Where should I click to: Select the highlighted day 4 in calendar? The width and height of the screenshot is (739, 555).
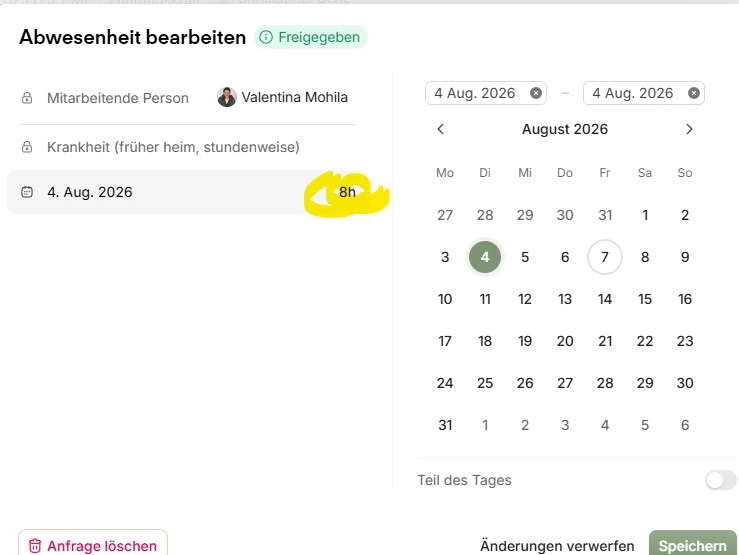[484, 257]
